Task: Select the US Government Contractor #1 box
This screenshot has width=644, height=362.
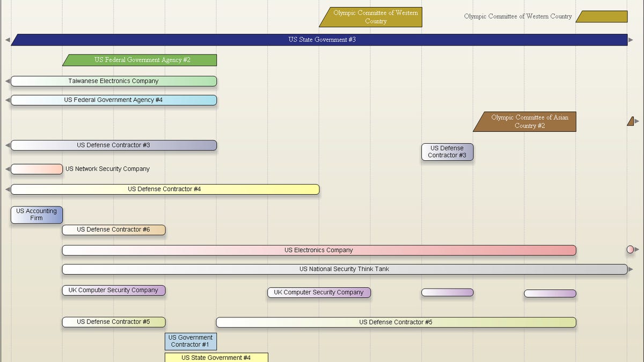Action: click(x=191, y=341)
